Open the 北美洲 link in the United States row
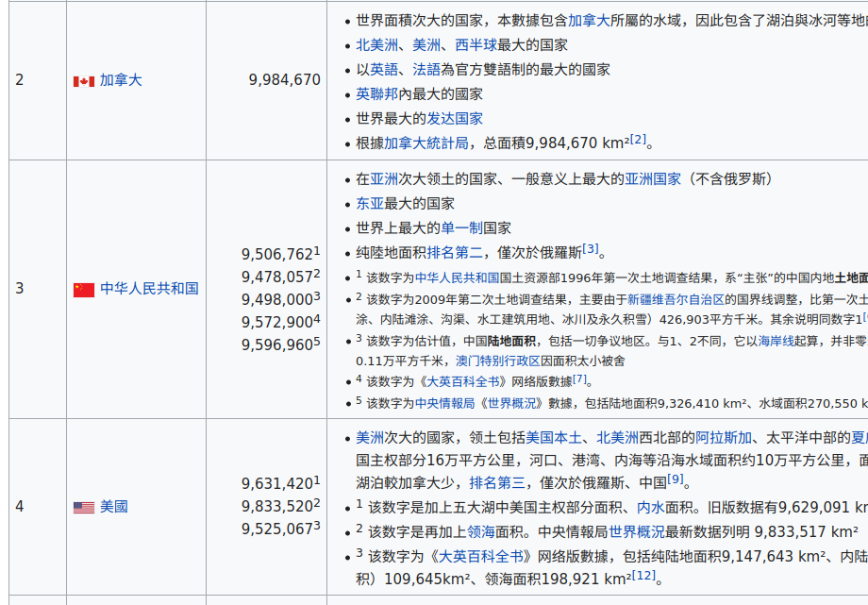The width and height of the screenshot is (868, 605). [x=617, y=438]
